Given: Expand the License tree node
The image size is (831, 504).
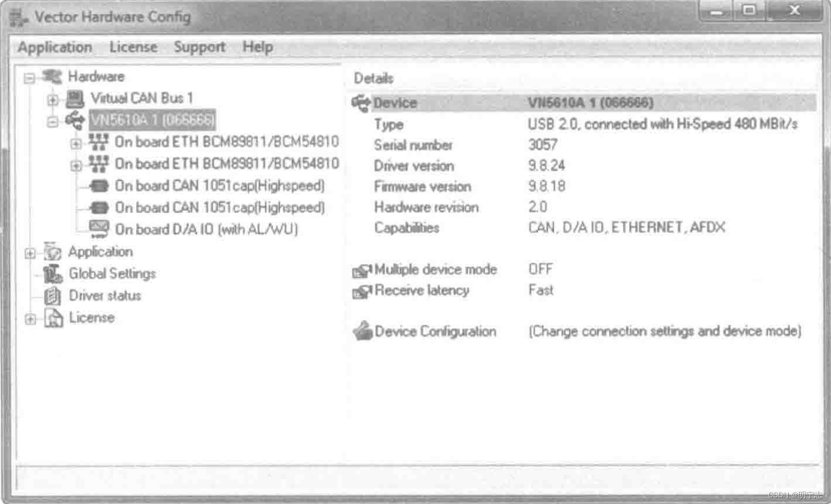Looking at the screenshot, I should click(30, 319).
